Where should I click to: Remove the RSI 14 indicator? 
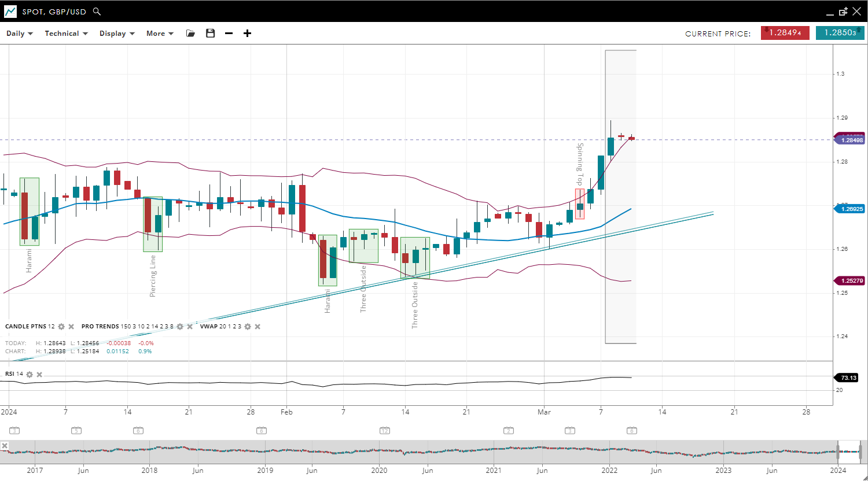[x=39, y=375]
